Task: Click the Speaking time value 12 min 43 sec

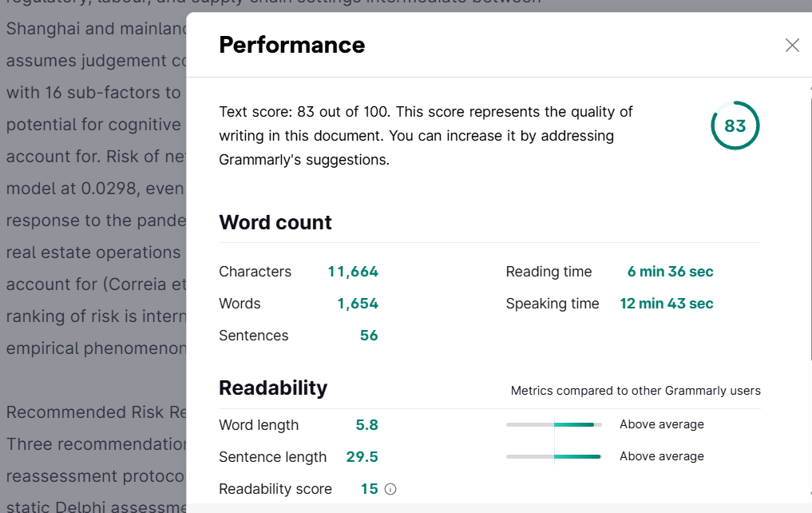Action: pyautogui.click(x=667, y=304)
